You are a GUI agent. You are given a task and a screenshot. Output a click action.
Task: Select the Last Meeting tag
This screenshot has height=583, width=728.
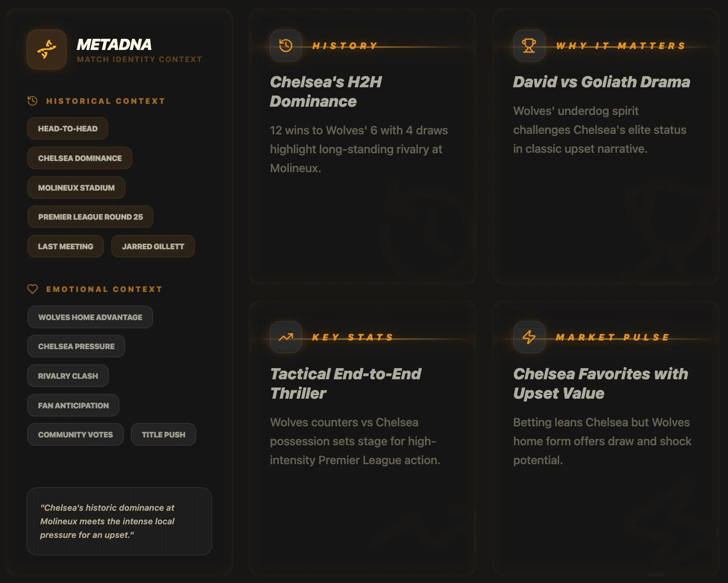tap(66, 246)
